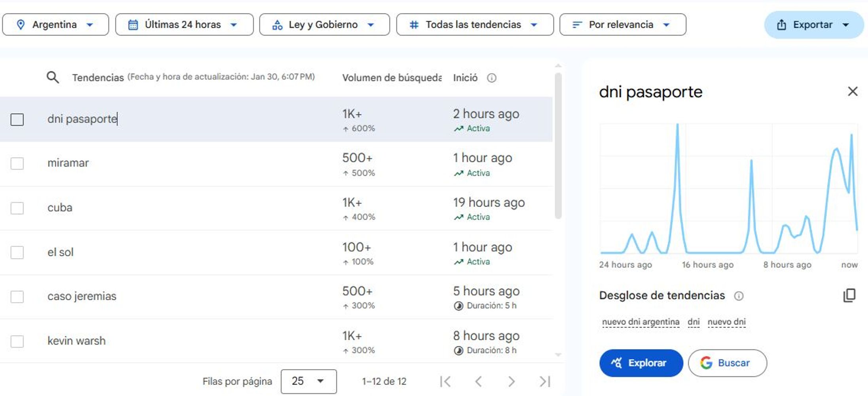Click the info icon next to Inició
Image resolution: width=868 pixels, height=396 pixels.
[491, 78]
